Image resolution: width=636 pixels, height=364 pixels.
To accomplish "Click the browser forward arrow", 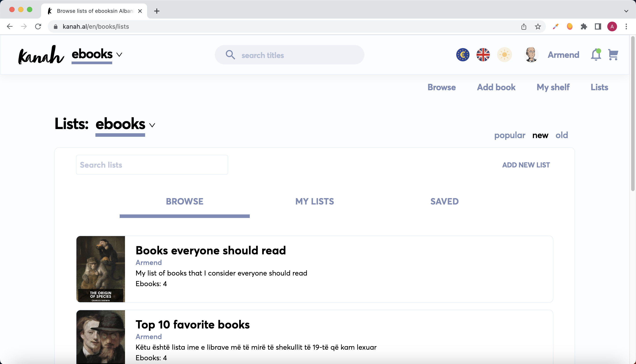I will click(x=24, y=26).
